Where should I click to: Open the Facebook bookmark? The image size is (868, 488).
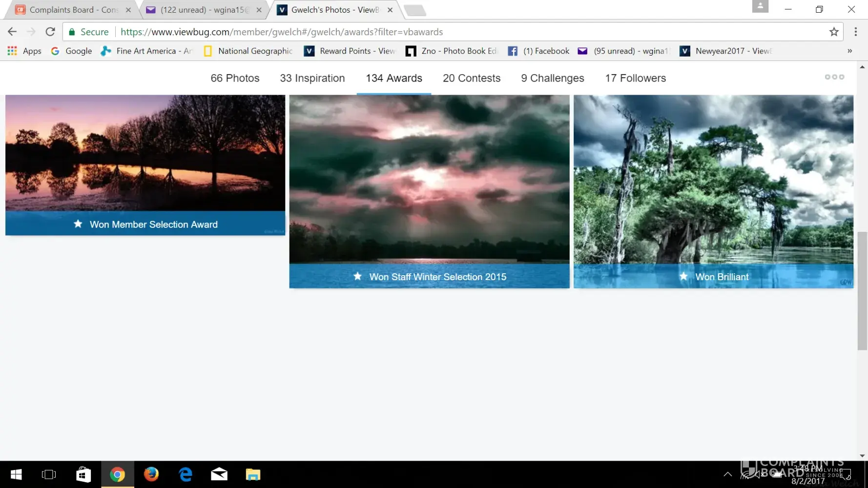click(538, 51)
